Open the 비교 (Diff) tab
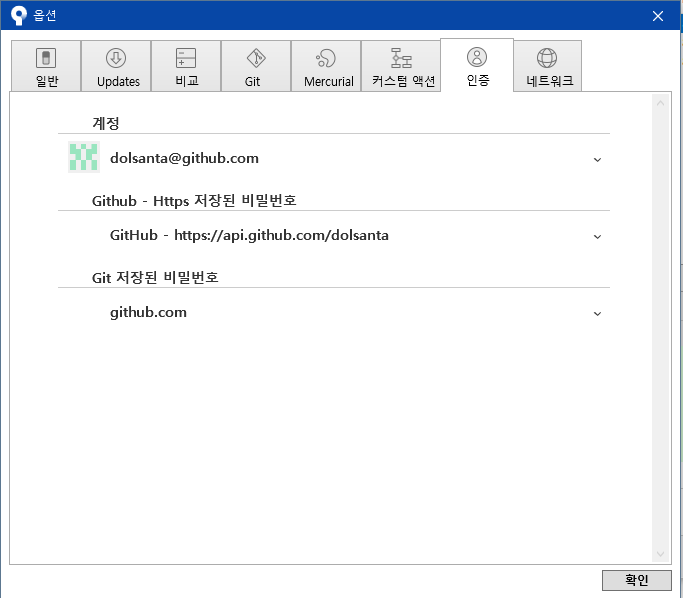The image size is (683, 598). point(186,66)
